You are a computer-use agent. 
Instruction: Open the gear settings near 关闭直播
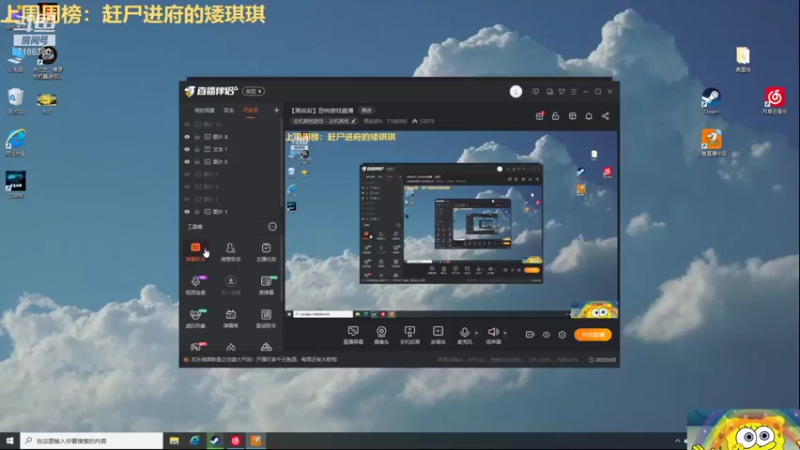pos(562,335)
